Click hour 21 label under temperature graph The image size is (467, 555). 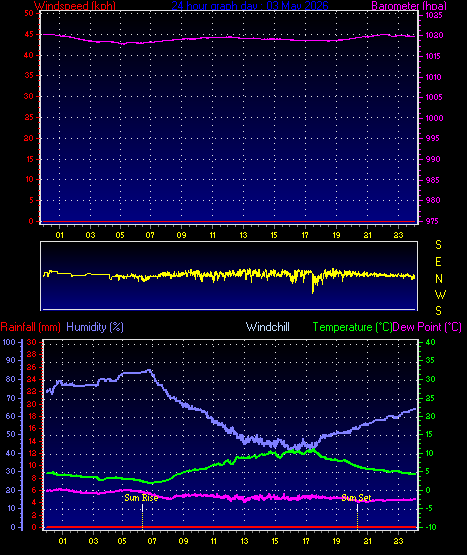[x=368, y=541]
